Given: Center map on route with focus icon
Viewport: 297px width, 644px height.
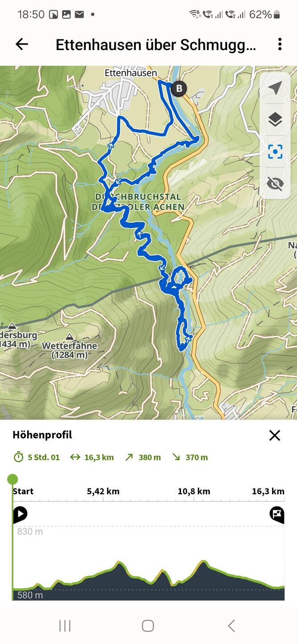Looking at the screenshot, I should (275, 152).
